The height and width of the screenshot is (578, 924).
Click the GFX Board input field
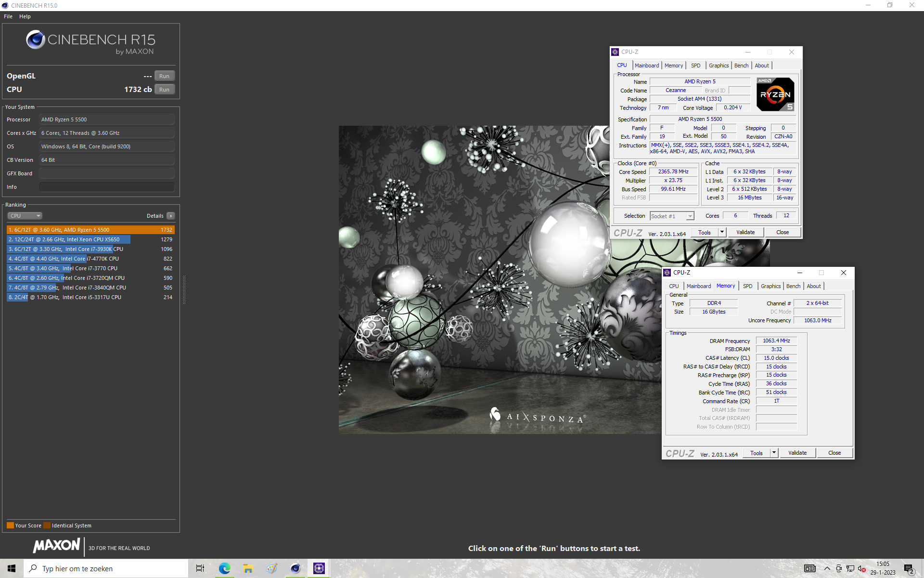tap(107, 173)
